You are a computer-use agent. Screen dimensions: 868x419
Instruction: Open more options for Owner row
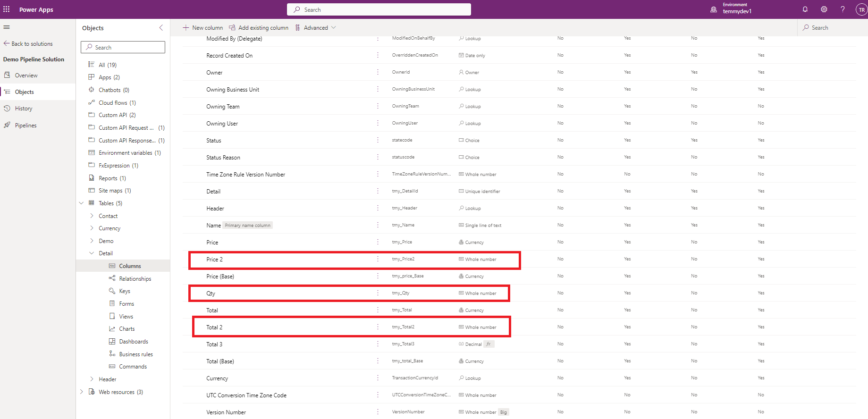tap(378, 72)
